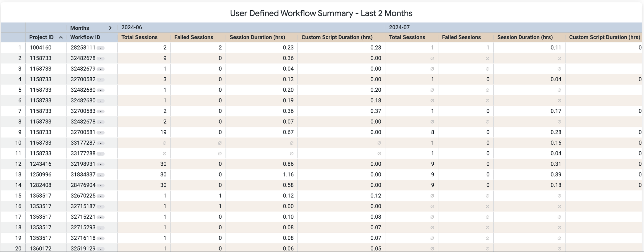Click Project ID cell 1243416
The image size is (644, 252).
[40, 164]
